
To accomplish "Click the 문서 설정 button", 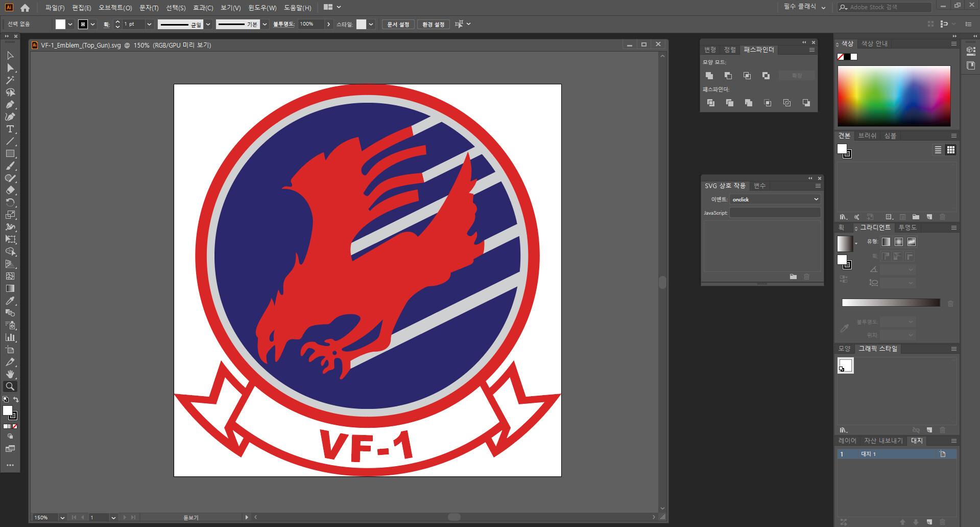I will tap(398, 25).
